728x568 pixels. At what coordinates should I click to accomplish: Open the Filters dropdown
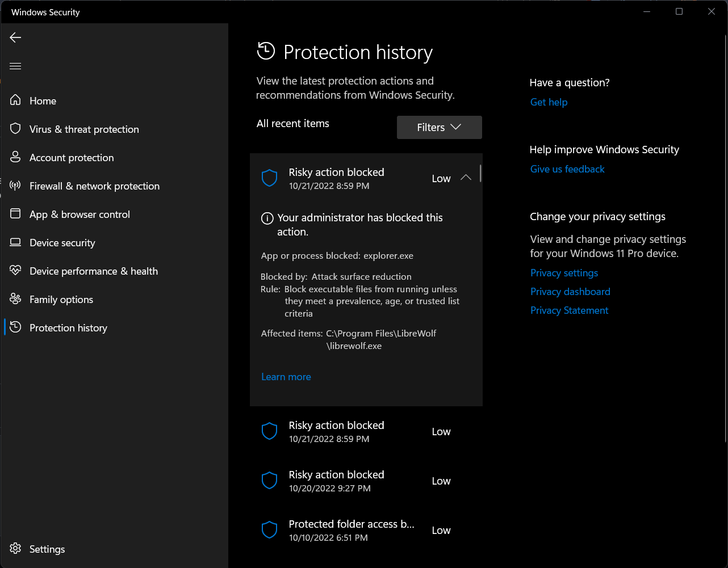tap(440, 127)
